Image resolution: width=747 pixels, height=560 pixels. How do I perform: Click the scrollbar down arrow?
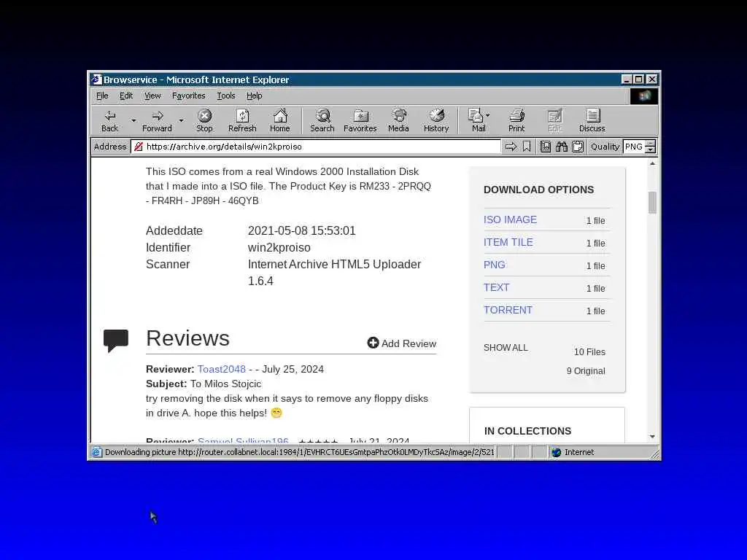652,437
